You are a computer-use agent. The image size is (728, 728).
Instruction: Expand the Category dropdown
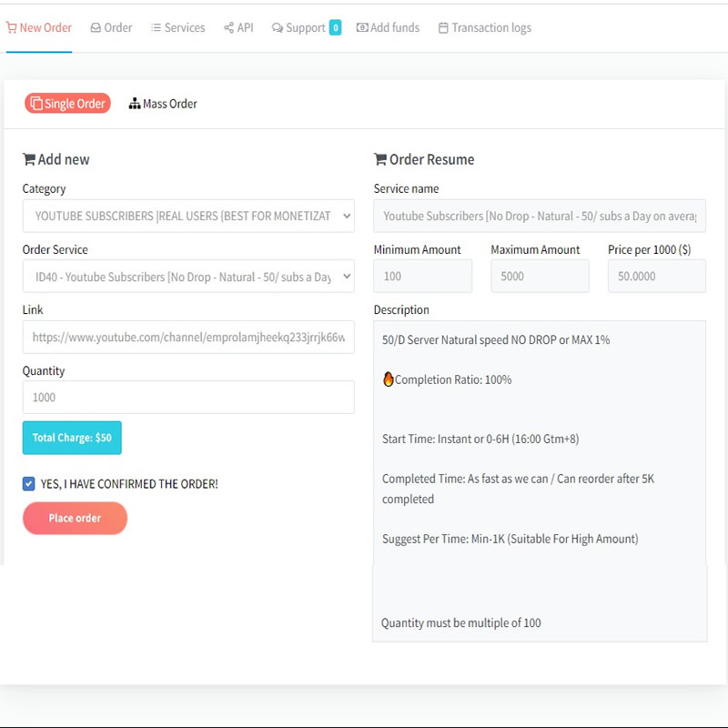click(x=188, y=216)
